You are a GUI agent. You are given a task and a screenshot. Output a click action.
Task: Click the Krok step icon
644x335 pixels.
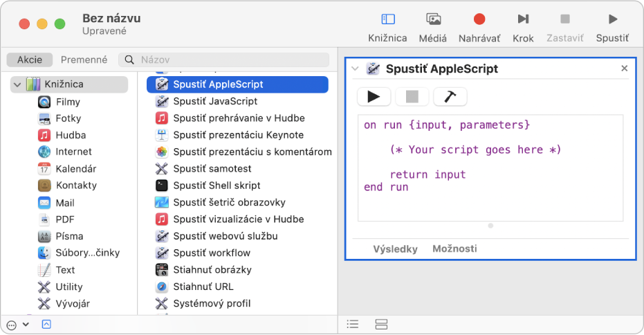[x=523, y=20]
